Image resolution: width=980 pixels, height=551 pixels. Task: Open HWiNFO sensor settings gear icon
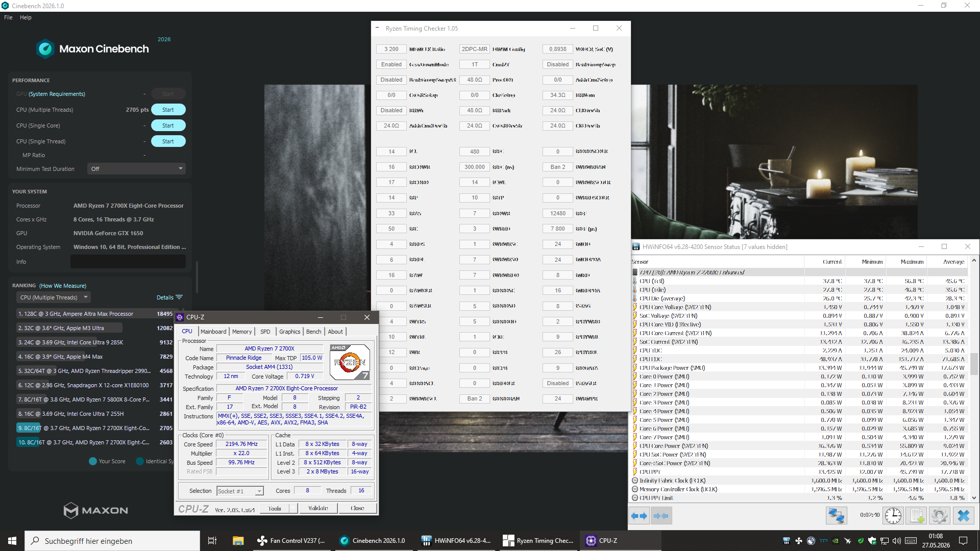click(939, 516)
